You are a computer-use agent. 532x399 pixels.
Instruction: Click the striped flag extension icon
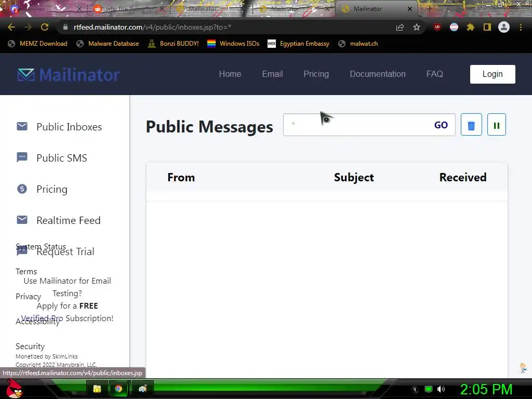tap(454, 27)
